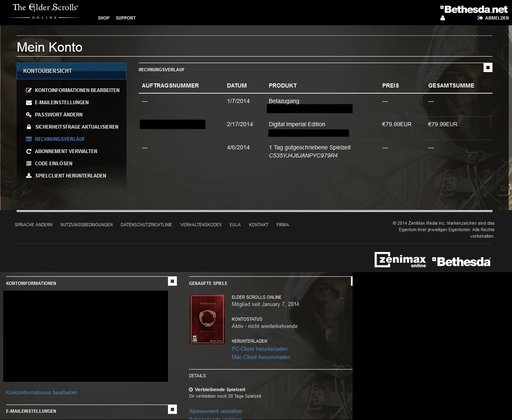Click the Mein Konto page heading
Viewport: 512px width, 420px height.
(x=50, y=48)
